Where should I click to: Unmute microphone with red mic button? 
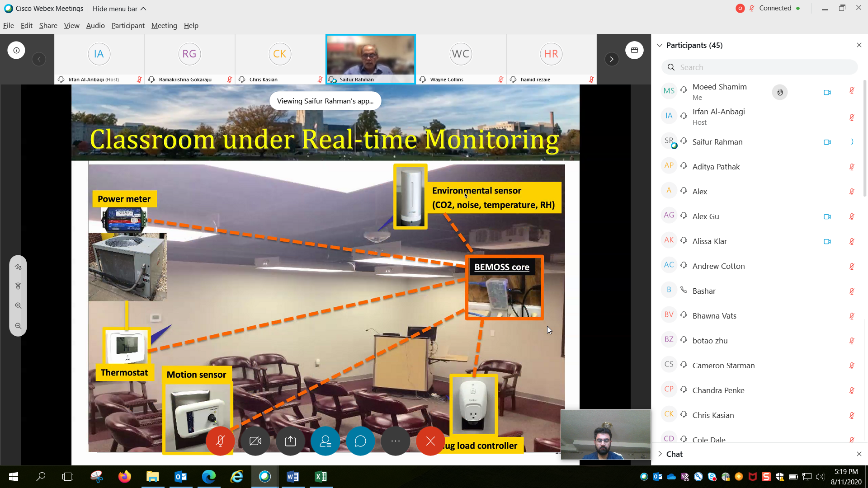[220, 441]
